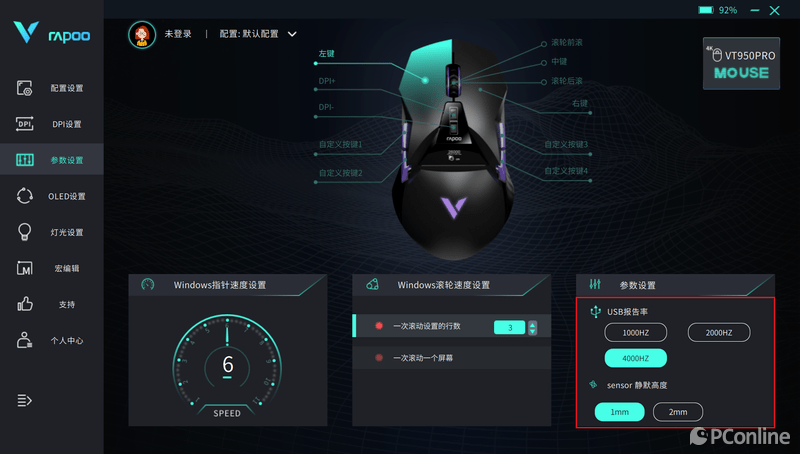Click the 支持 thumbs-up icon
Viewport: 800px width, 454px height.
coord(25,304)
